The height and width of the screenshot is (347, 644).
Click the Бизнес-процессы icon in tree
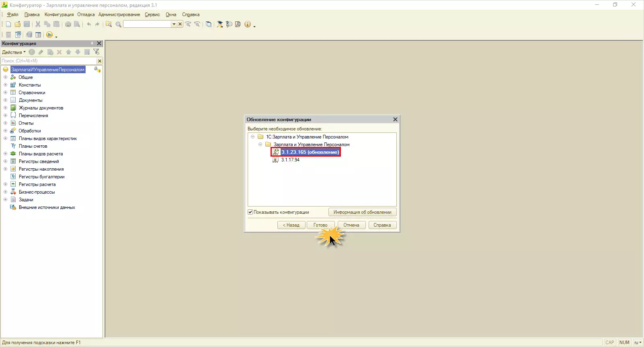tap(13, 192)
